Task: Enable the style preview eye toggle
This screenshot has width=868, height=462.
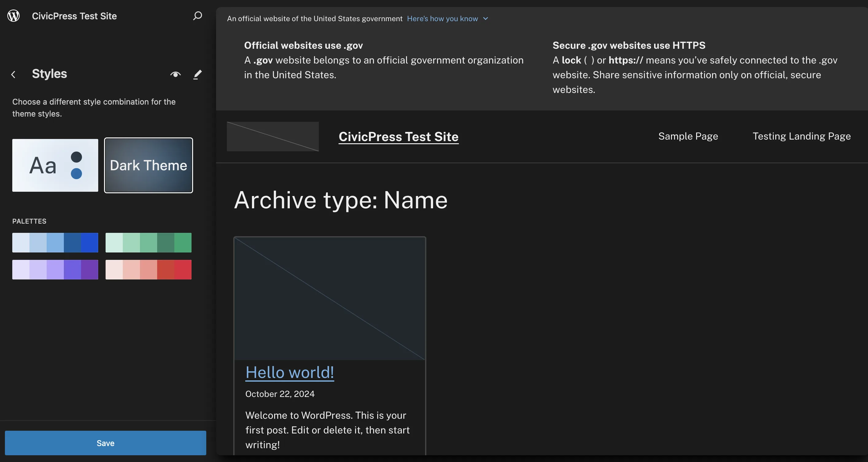Action: 175,74
